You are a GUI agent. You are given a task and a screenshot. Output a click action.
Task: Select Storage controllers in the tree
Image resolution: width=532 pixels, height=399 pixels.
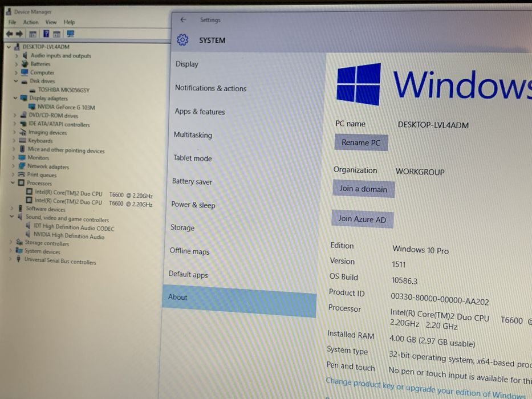(47, 243)
